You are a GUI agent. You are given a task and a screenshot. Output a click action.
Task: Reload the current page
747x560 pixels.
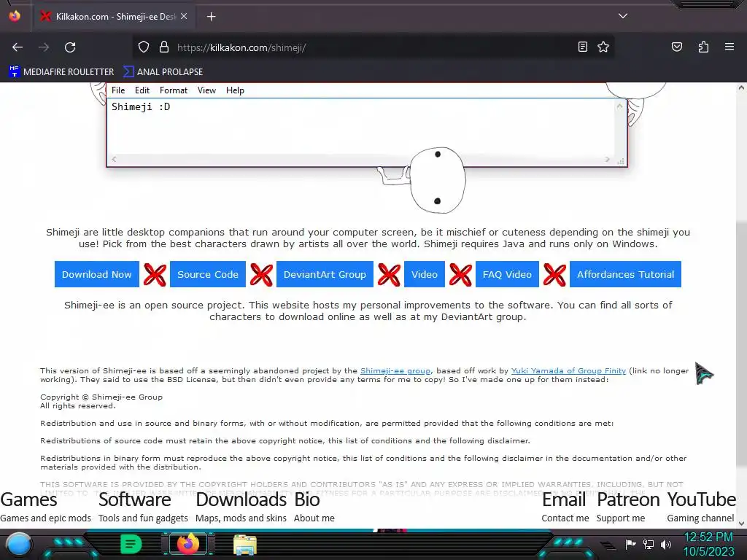tap(70, 47)
